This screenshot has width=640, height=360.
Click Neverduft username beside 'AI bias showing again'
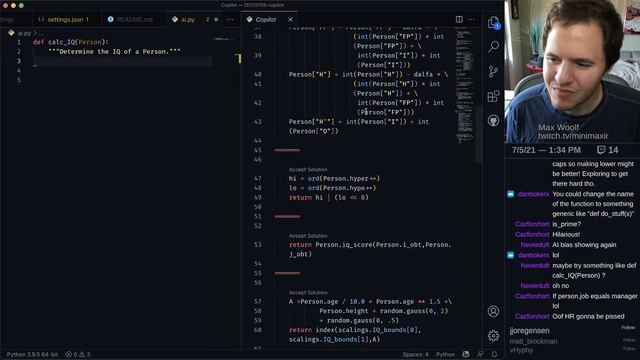(x=535, y=245)
